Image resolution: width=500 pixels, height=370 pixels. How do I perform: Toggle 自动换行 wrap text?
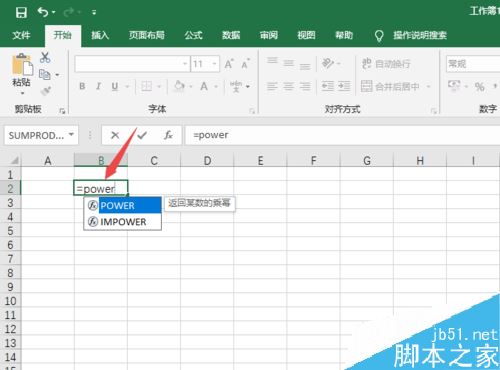pos(386,63)
